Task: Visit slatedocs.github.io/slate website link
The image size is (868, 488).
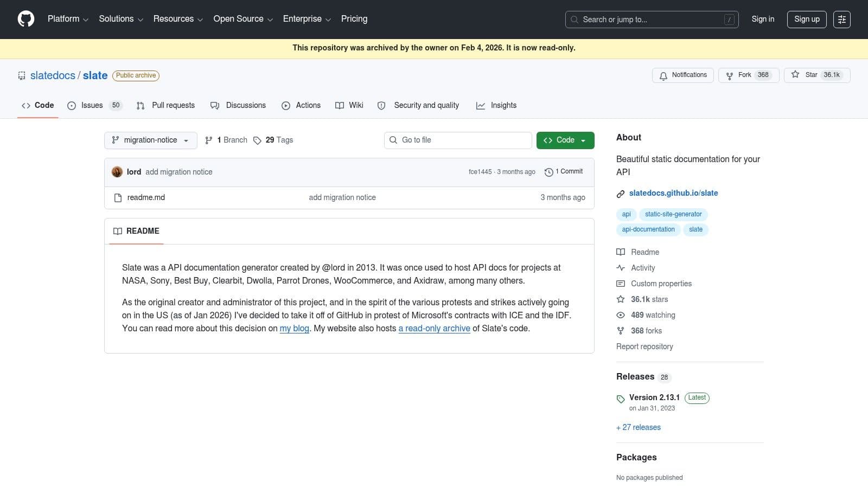Action: pyautogui.click(x=673, y=193)
